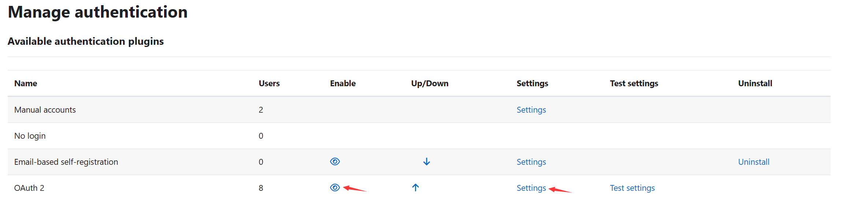Click the Users column header
The width and height of the screenshot is (868, 200).
[x=269, y=83]
